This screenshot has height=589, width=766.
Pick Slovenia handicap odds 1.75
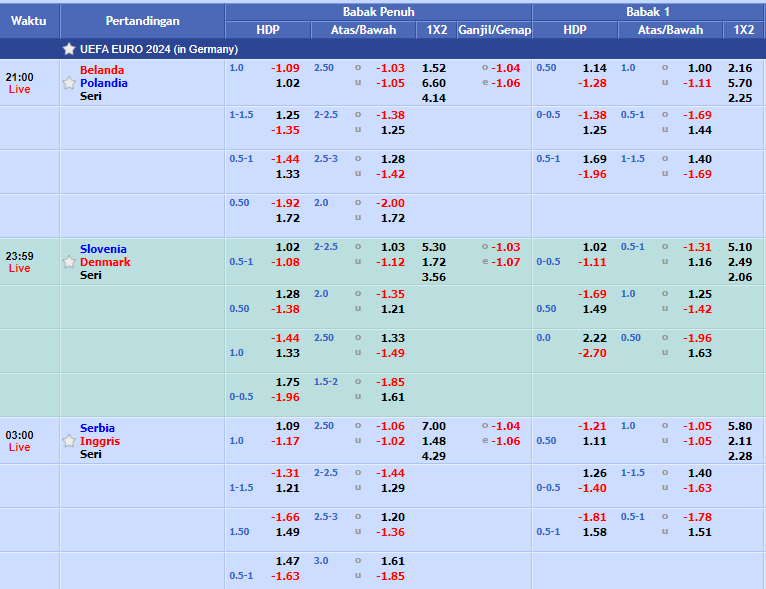287,382
